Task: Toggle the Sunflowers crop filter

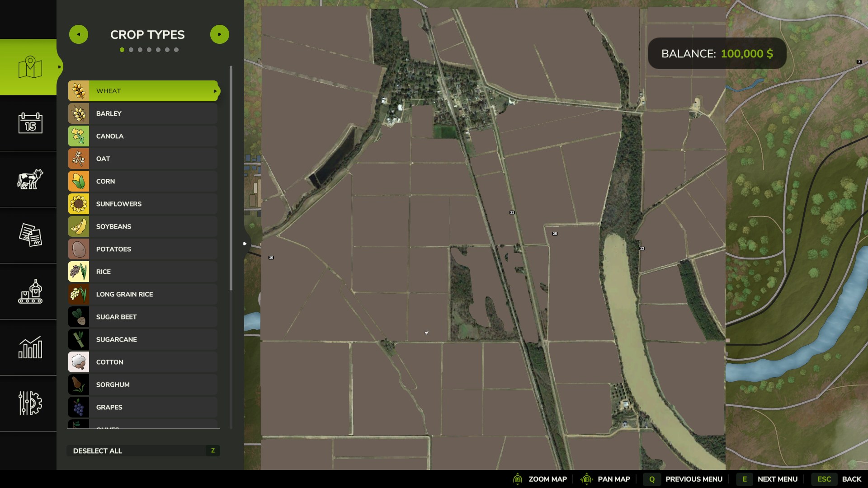Action: pyautogui.click(x=143, y=204)
